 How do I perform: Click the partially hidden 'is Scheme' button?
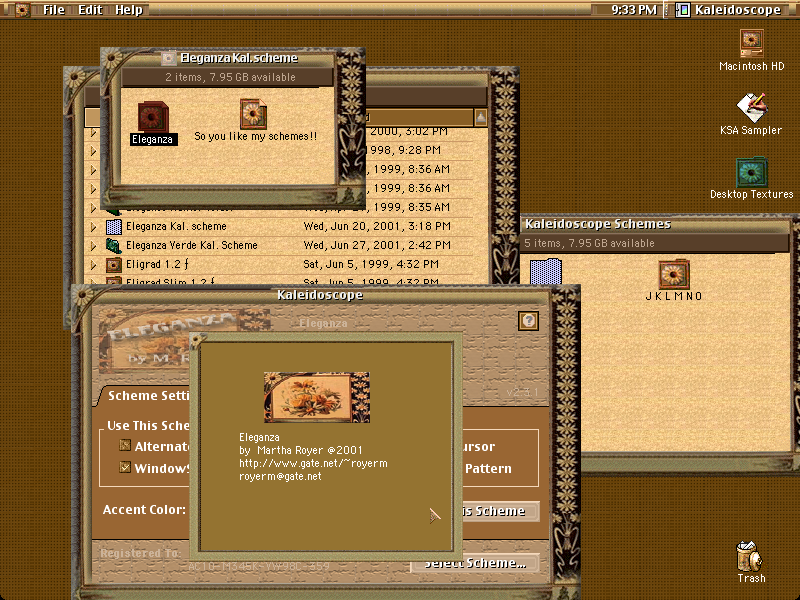tap(501, 511)
